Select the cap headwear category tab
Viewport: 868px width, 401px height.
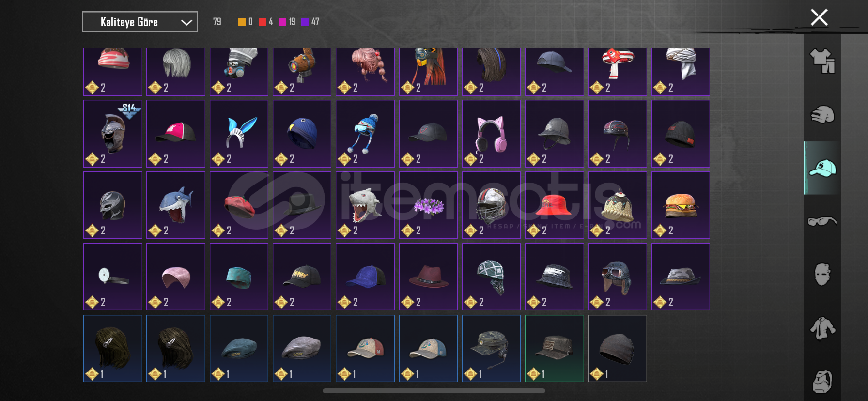pyautogui.click(x=822, y=168)
